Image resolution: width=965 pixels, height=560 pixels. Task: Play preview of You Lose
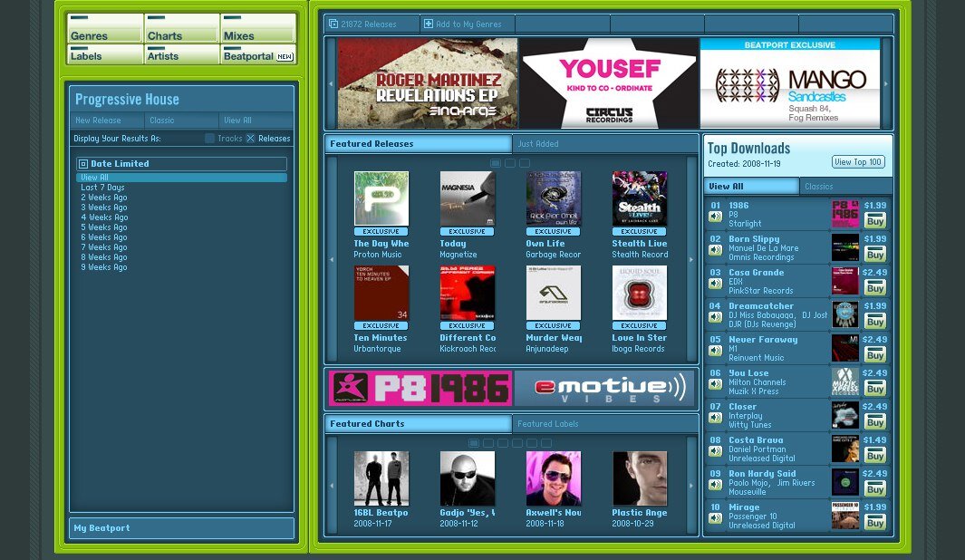(715, 384)
